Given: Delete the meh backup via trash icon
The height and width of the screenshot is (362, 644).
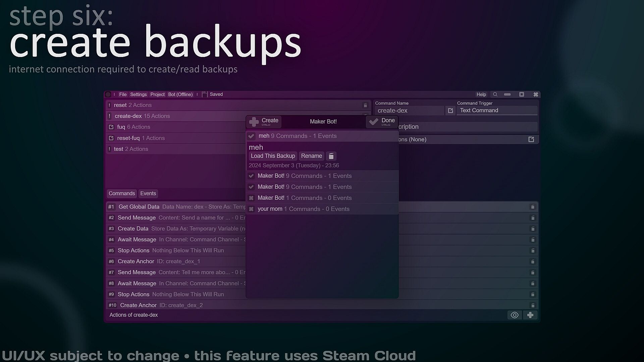Looking at the screenshot, I should [x=331, y=156].
